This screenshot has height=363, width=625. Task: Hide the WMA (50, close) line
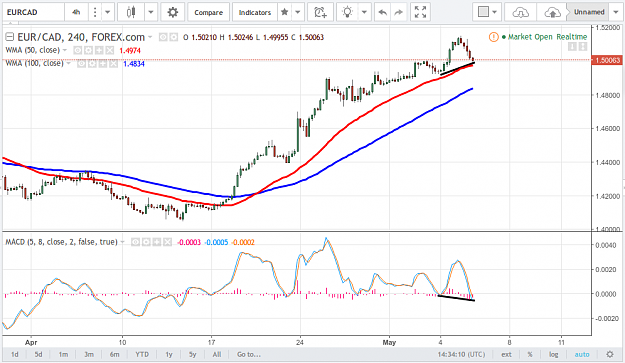click(78, 50)
